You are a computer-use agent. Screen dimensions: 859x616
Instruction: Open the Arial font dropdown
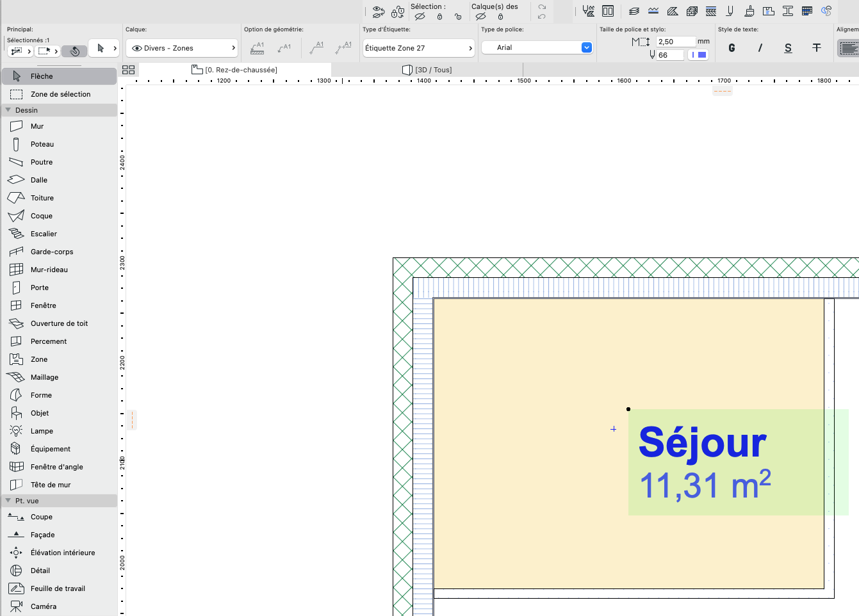click(x=537, y=47)
